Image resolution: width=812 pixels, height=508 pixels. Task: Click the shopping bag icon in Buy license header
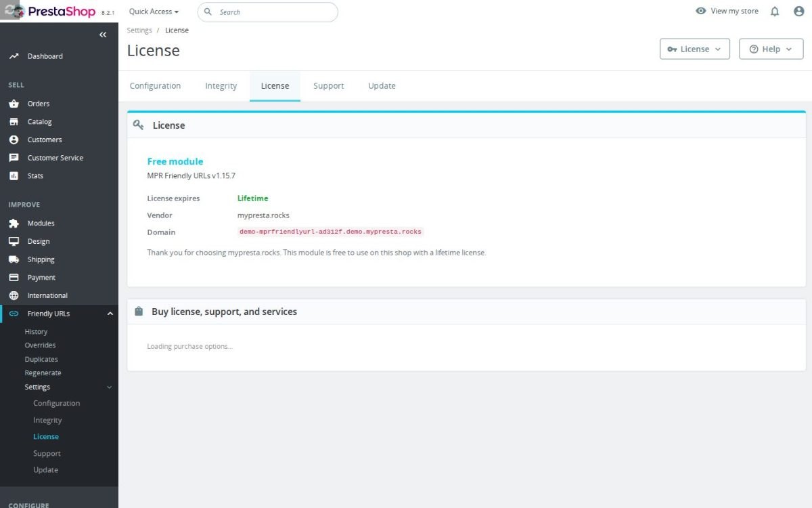(139, 312)
